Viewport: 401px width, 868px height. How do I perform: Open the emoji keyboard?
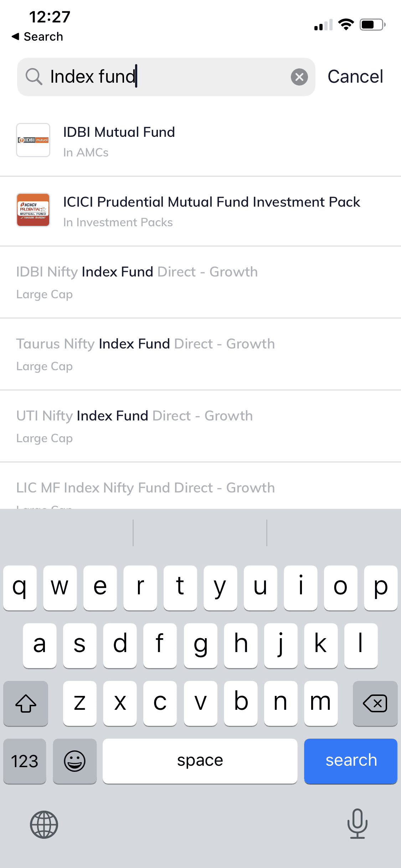(x=74, y=761)
